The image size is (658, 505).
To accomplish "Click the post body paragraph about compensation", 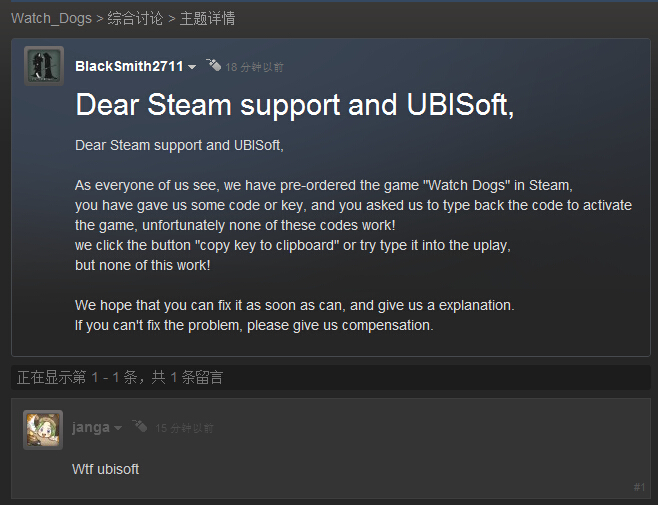I will click(254, 325).
